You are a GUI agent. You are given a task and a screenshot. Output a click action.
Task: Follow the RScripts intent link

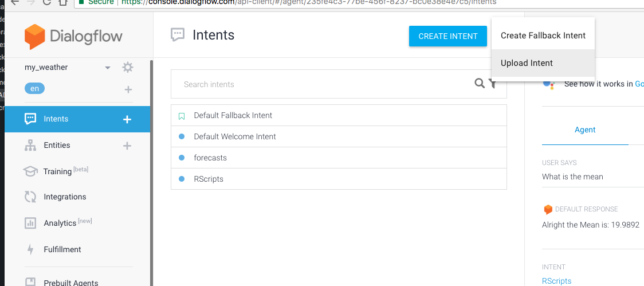(556, 281)
